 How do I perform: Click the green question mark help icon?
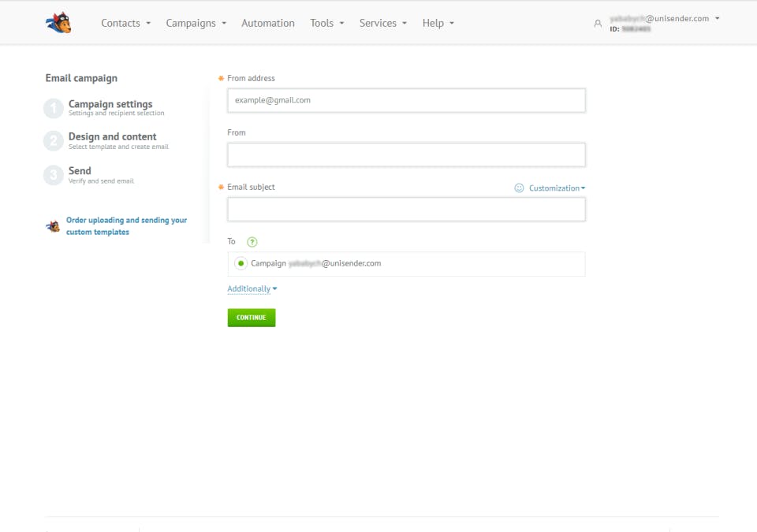252,242
